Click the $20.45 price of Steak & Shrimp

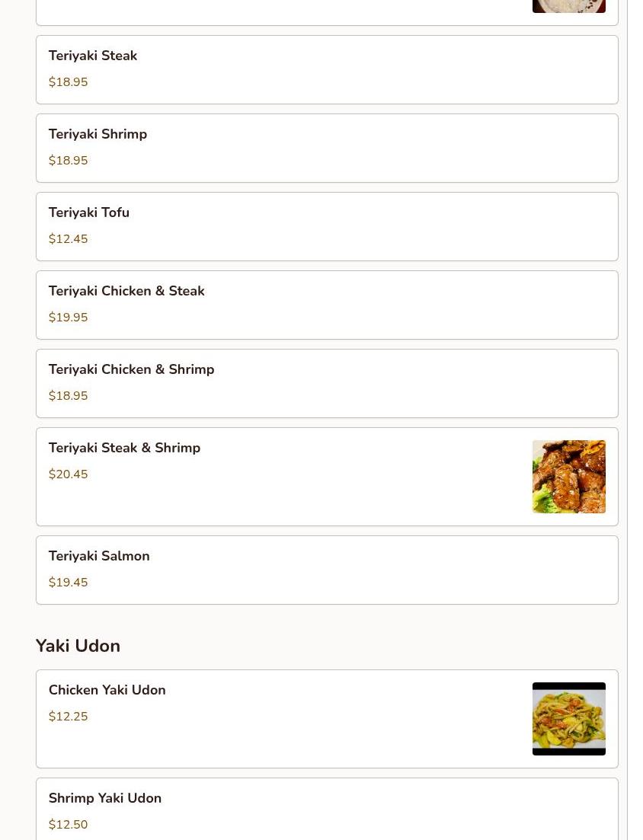pyautogui.click(x=68, y=474)
